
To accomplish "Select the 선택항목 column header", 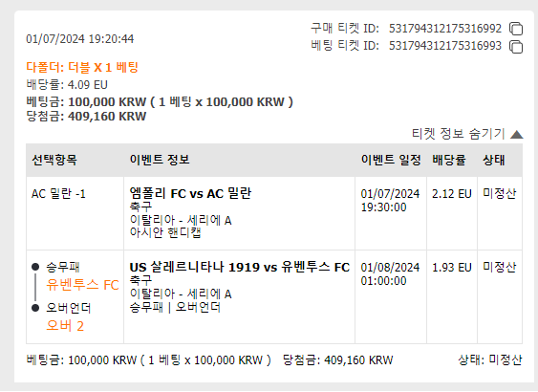I will tap(54, 160).
